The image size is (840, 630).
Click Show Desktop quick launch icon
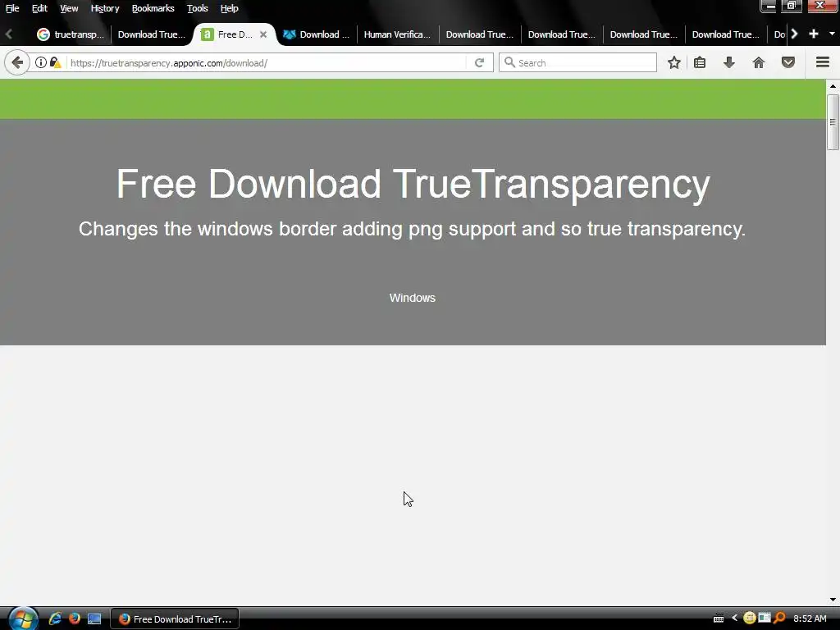(94, 619)
